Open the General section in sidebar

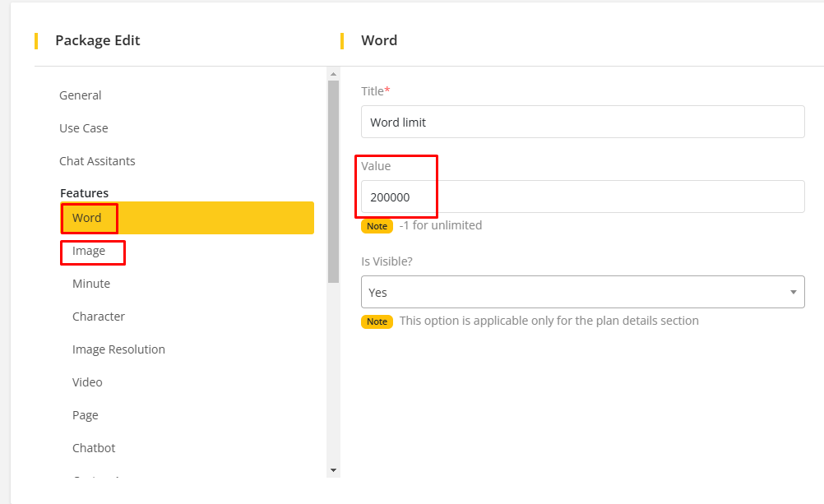point(81,95)
